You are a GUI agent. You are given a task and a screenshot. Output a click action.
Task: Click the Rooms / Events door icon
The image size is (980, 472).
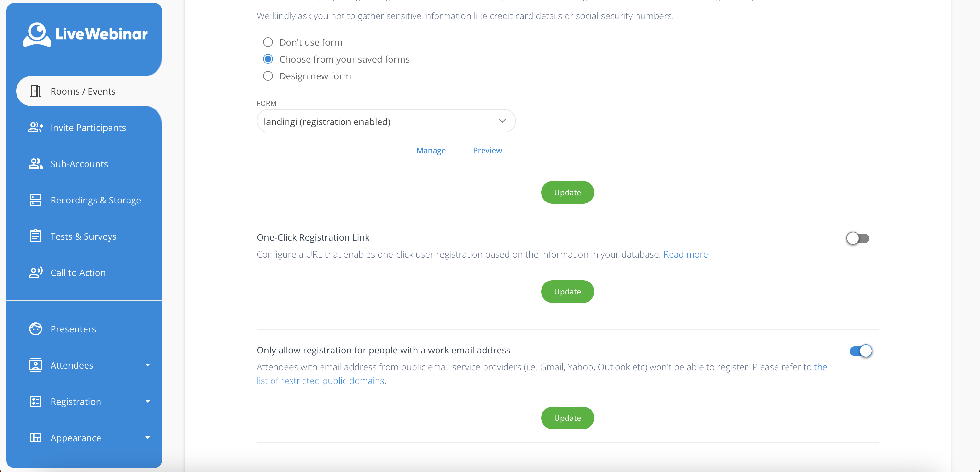[x=36, y=91]
